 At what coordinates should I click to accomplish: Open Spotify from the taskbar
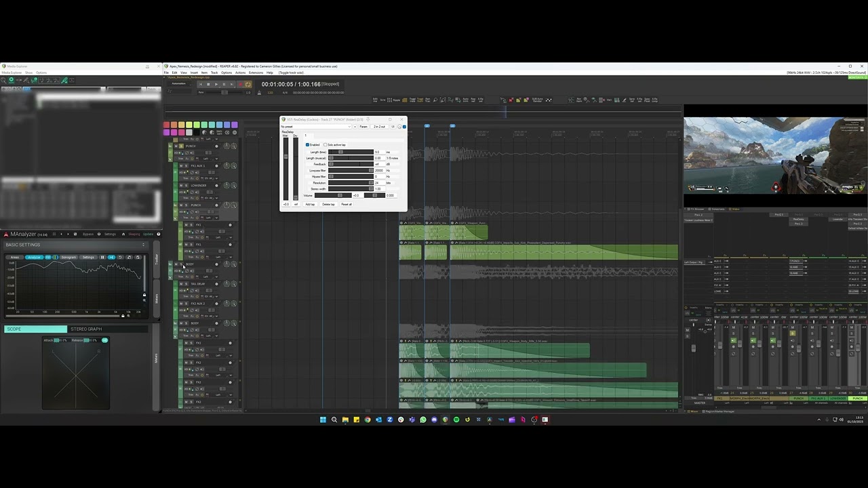click(x=456, y=420)
